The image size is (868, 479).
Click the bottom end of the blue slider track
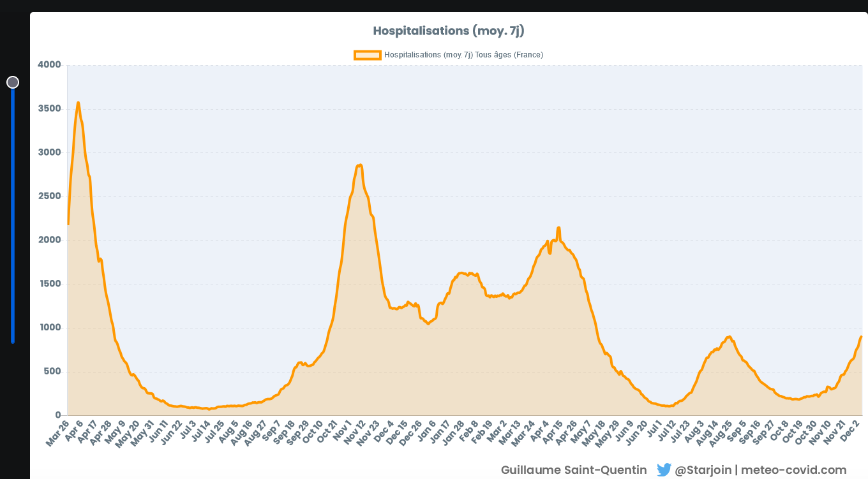(13, 341)
